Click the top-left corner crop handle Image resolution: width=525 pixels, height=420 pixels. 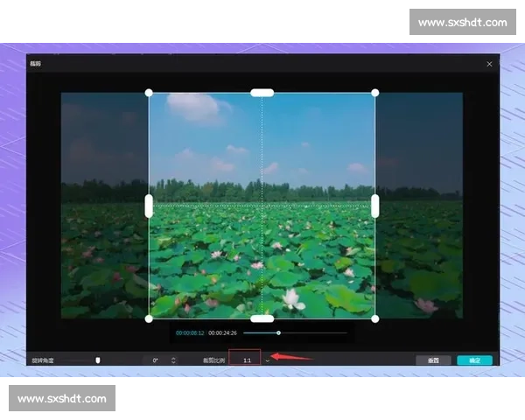tap(149, 93)
